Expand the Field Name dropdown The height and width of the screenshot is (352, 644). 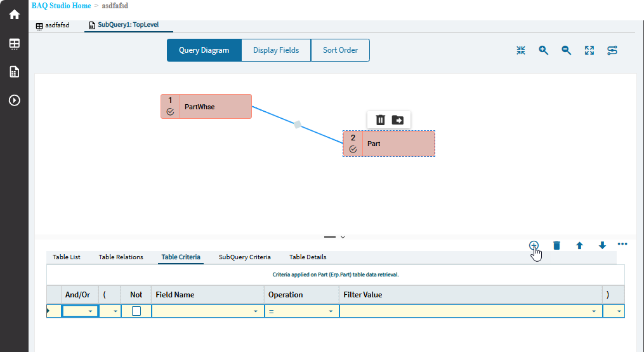[256, 311]
